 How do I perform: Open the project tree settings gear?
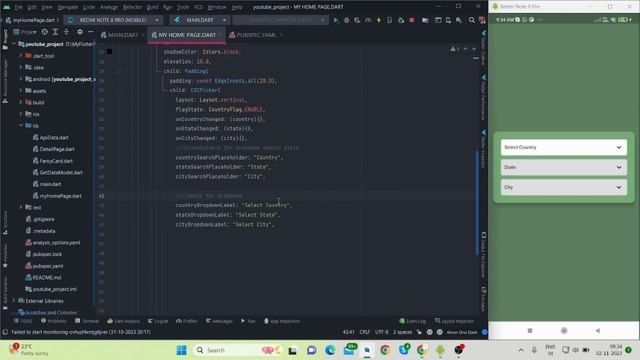(80, 31)
